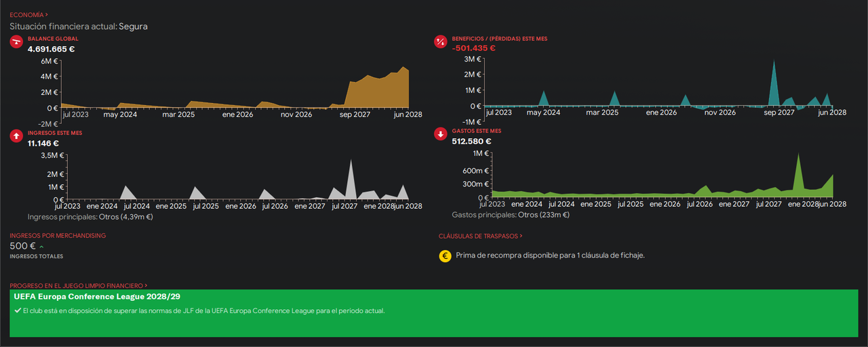The image size is (868, 347).
Task: Click the green Financial Fair Play panel
Action: pyautogui.click(x=434, y=313)
